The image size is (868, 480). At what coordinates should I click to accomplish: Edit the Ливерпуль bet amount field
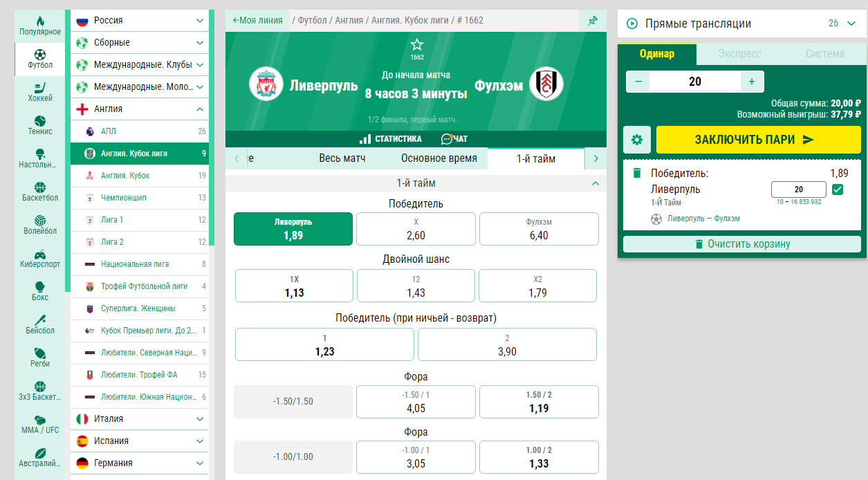799,190
